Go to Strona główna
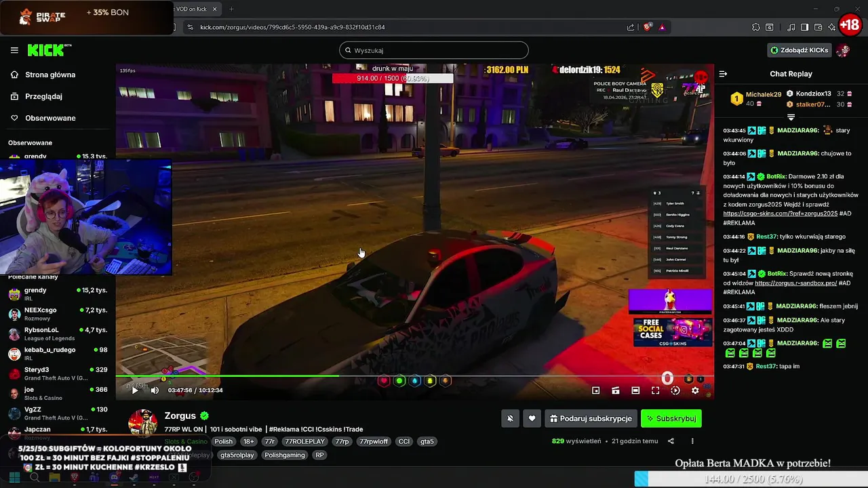The height and width of the screenshot is (488, 868). point(50,75)
